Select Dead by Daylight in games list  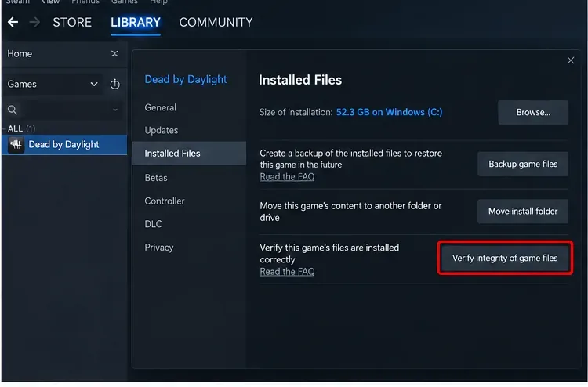pyautogui.click(x=64, y=145)
